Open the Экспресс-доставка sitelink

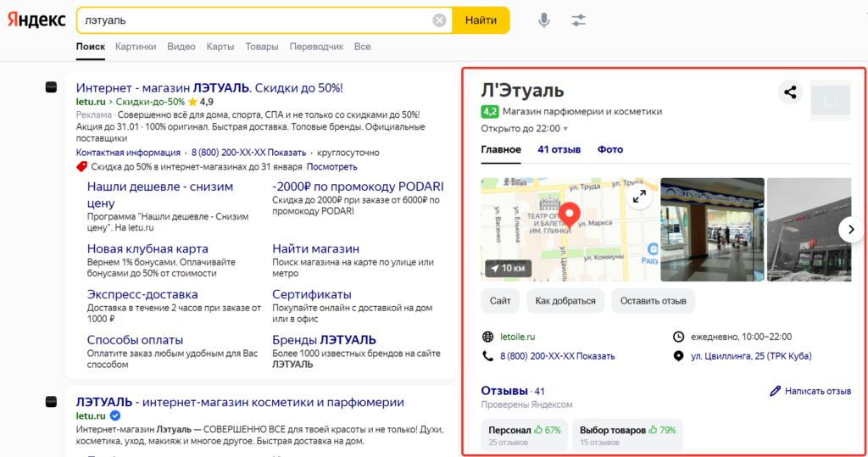click(142, 294)
